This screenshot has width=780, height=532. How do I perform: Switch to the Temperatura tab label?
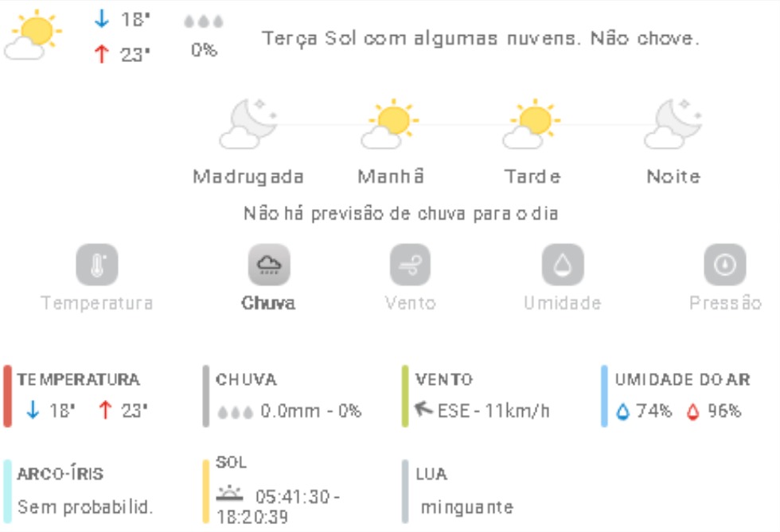click(x=97, y=303)
